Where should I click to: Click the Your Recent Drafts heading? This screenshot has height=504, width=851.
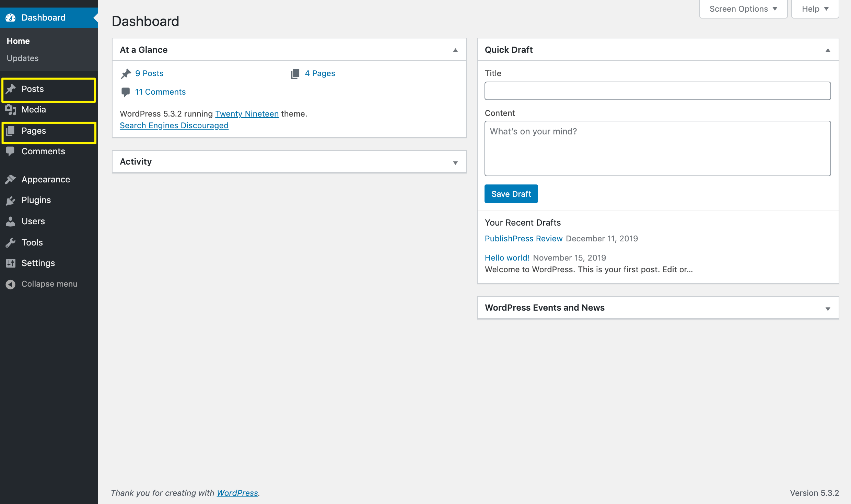coord(523,223)
